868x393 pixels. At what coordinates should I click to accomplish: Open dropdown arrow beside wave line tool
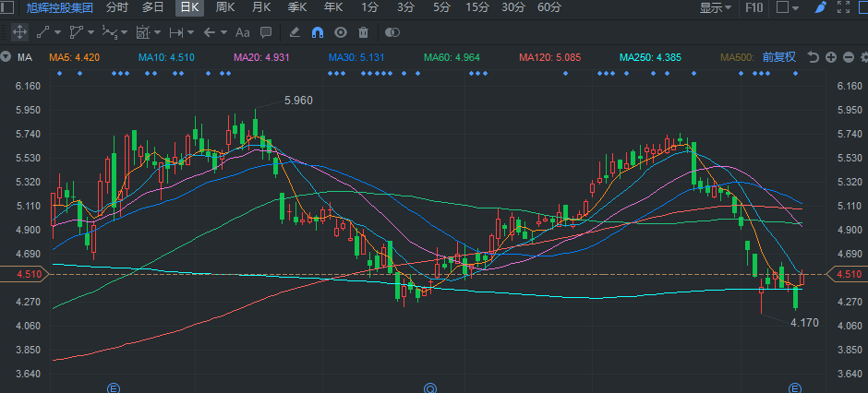pos(124,32)
